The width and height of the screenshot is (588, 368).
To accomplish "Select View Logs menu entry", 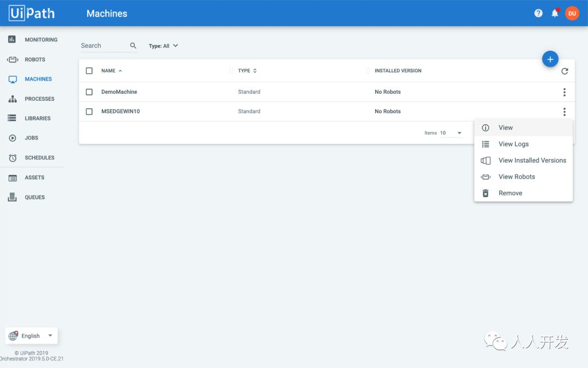I will pos(524,144).
